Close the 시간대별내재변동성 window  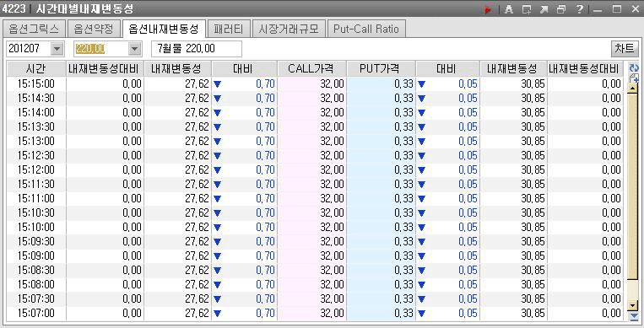(x=635, y=9)
